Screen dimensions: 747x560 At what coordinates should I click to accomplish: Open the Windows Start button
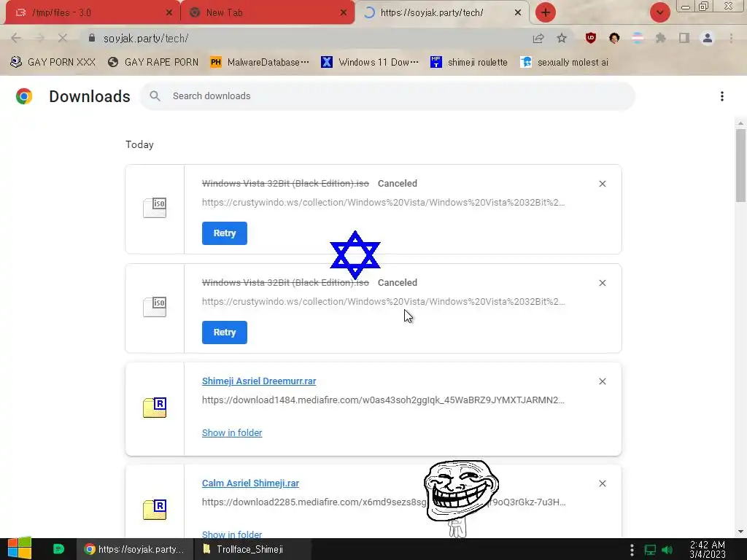20,549
